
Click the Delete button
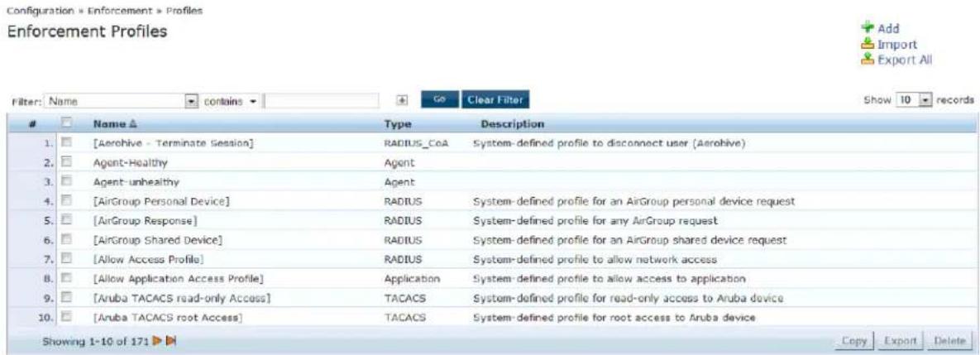point(950,341)
